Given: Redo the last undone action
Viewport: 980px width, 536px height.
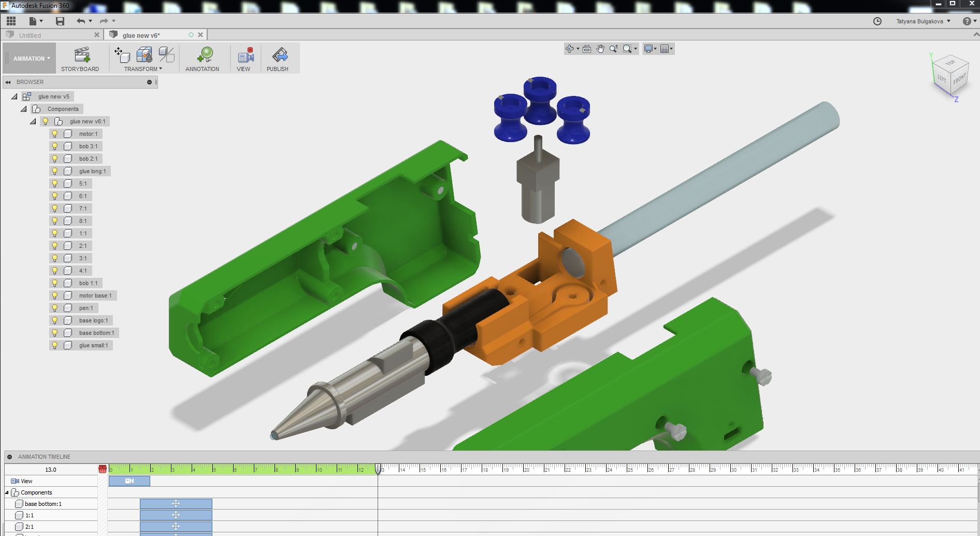Looking at the screenshot, I should [104, 21].
